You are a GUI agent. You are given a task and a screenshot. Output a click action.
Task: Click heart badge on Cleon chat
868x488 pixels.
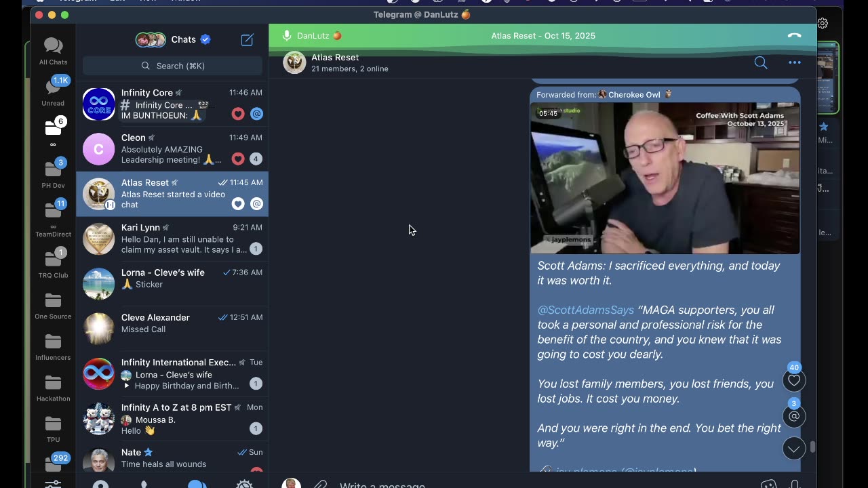coord(238,159)
